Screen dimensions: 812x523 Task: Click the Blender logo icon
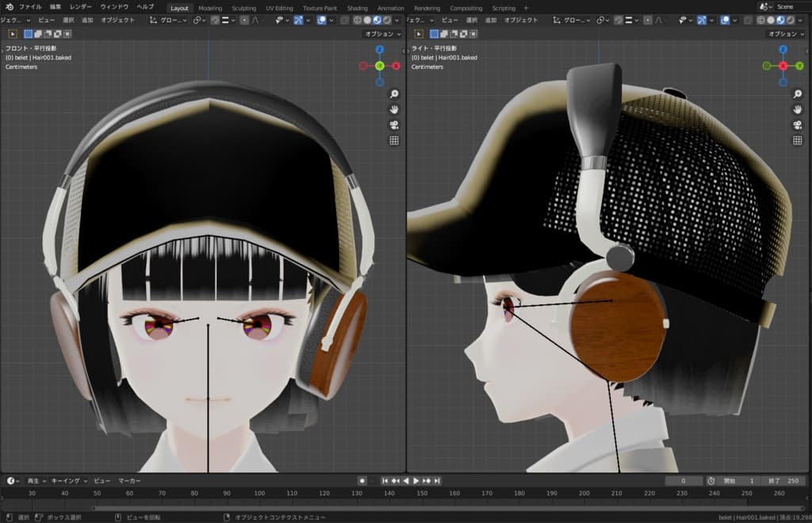9,7
